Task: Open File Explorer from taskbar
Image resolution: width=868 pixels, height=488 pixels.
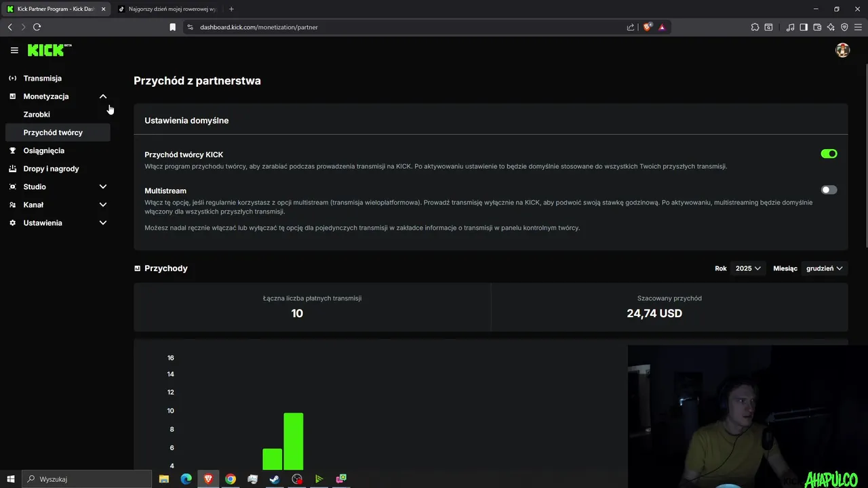Action: (164, 479)
